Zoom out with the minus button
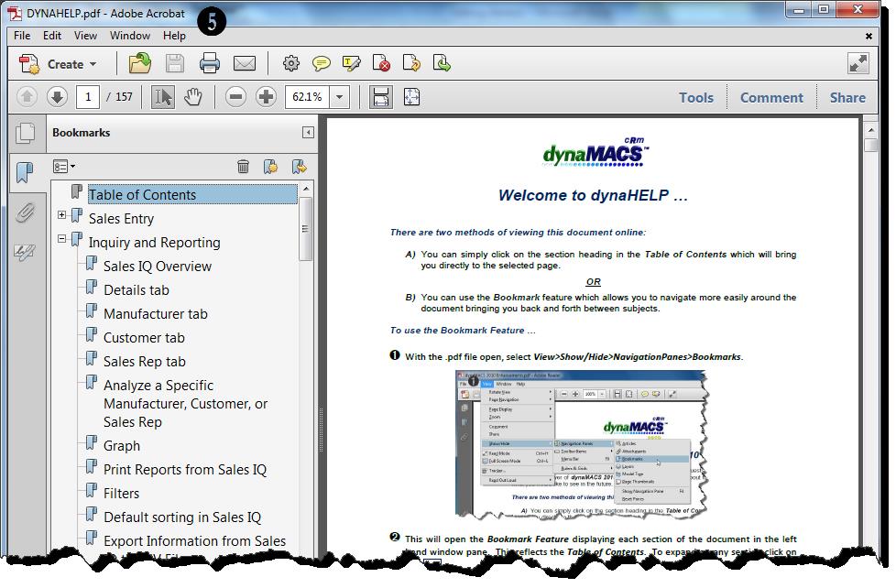The height and width of the screenshot is (588, 896). 235,97
